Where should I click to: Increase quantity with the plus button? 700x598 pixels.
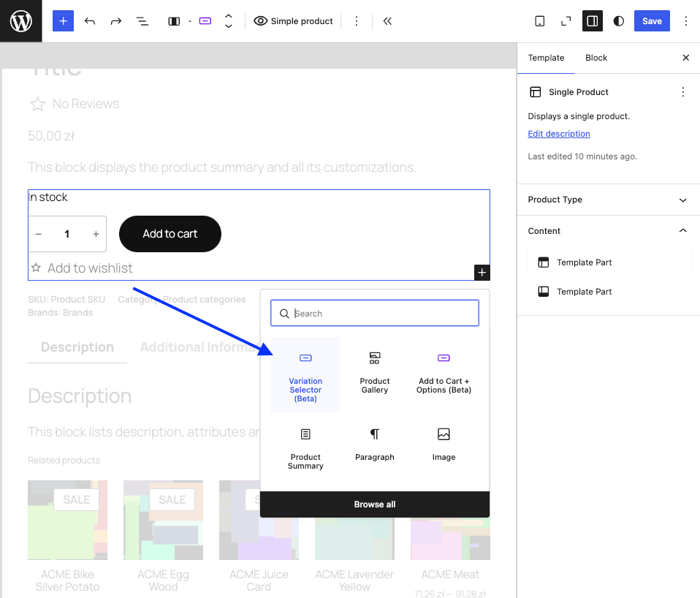(x=96, y=234)
